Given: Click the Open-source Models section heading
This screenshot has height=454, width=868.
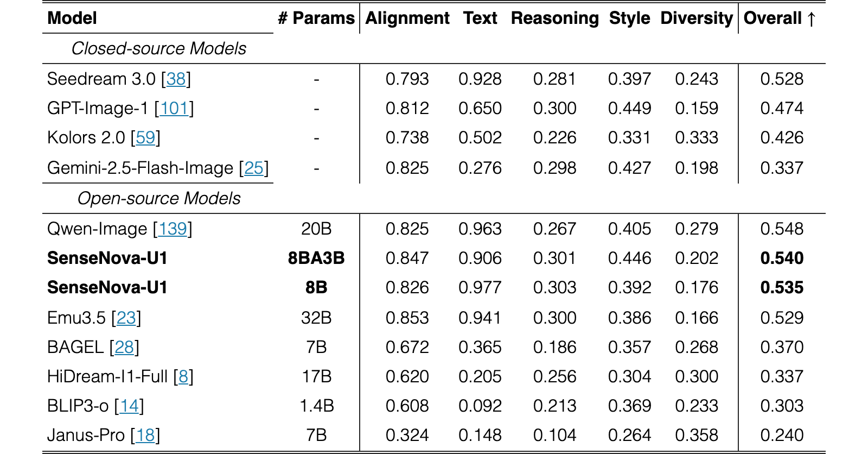Looking at the screenshot, I should click(159, 198).
